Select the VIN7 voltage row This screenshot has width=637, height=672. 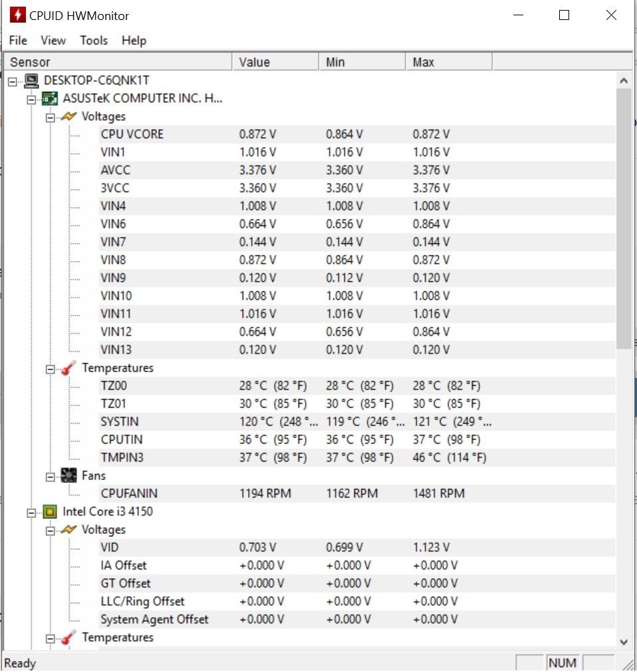pyautogui.click(x=357, y=242)
